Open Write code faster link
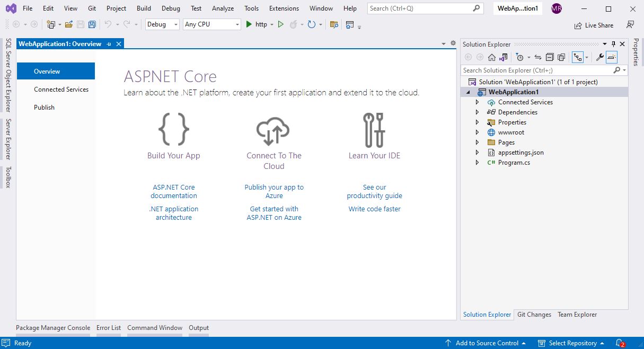The image size is (644, 349). click(x=375, y=209)
